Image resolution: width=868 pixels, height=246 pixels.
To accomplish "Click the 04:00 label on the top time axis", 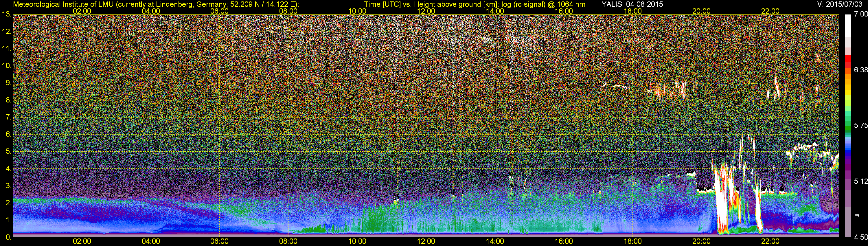I will click(x=151, y=11).
